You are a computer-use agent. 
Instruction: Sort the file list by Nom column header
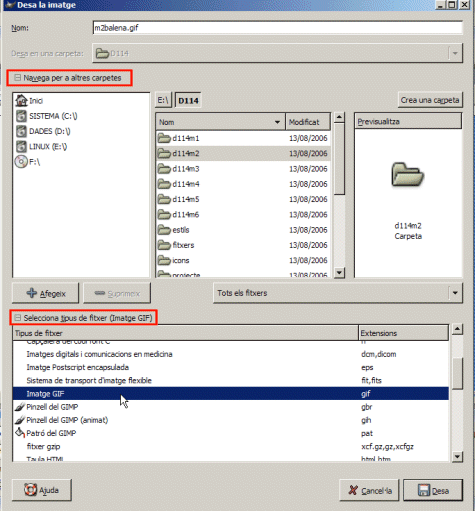pyautogui.click(x=220, y=122)
